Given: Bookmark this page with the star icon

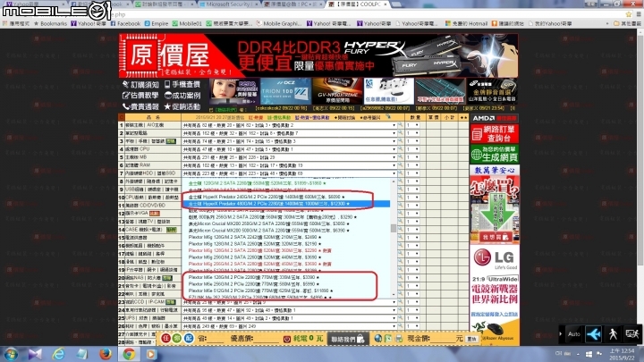Looking at the screenshot, I should [x=629, y=14].
